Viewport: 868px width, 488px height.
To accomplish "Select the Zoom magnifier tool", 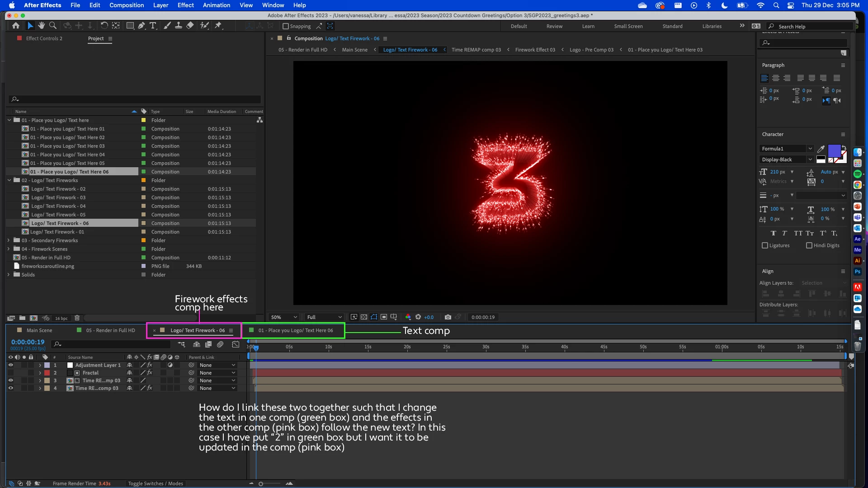I will click(x=53, y=26).
